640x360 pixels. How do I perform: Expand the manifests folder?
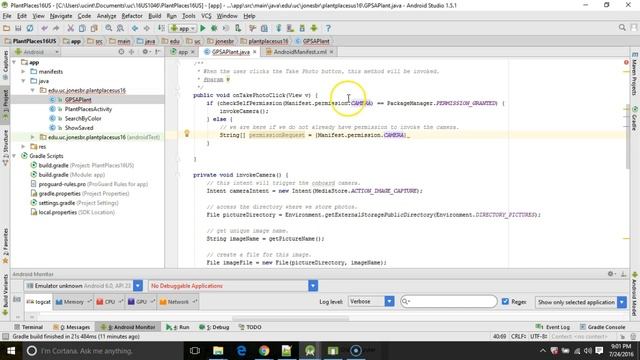pyautogui.click(x=24, y=71)
